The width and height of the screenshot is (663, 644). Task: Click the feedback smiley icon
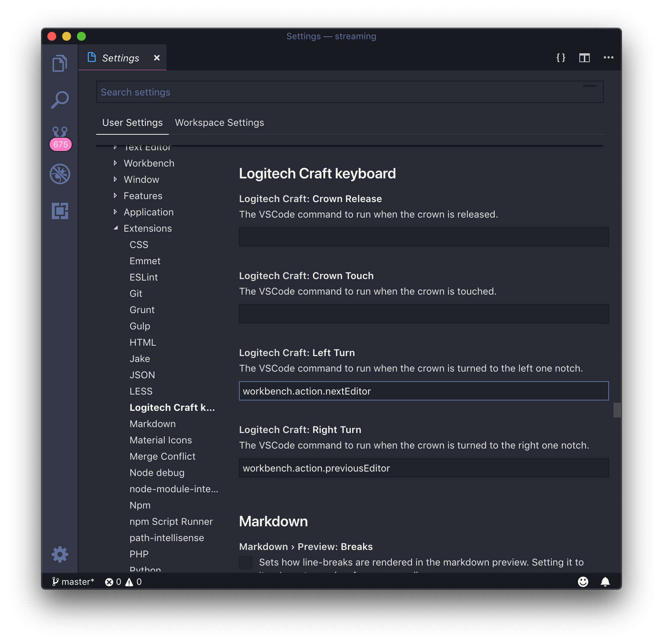coord(583,582)
